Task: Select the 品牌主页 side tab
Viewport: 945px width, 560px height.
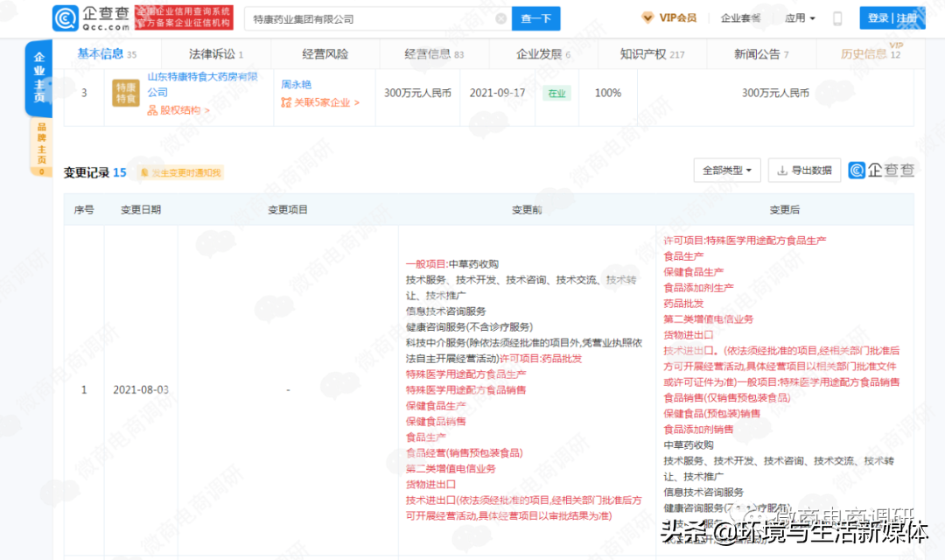Action: (x=41, y=146)
